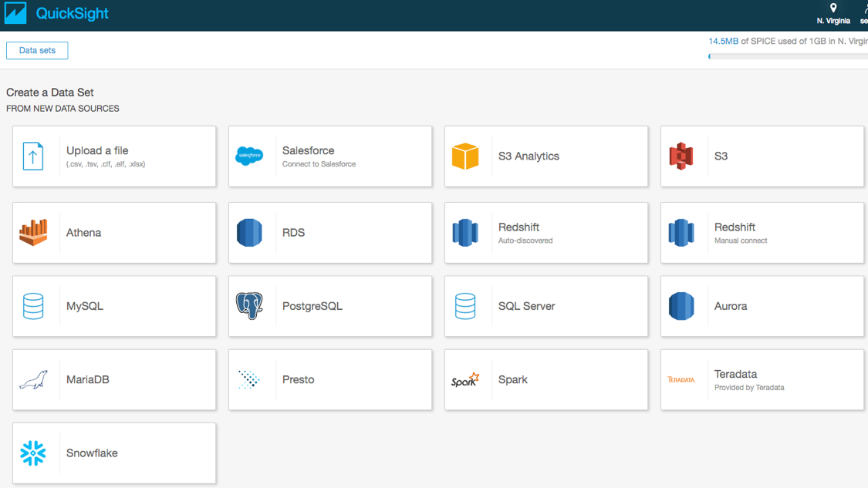The image size is (868, 488).
Task: Click the Upload a file icon
Action: point(33,156)
